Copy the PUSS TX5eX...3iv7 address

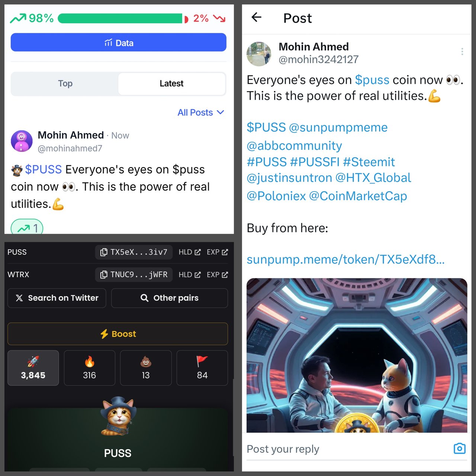click(134, 252)
